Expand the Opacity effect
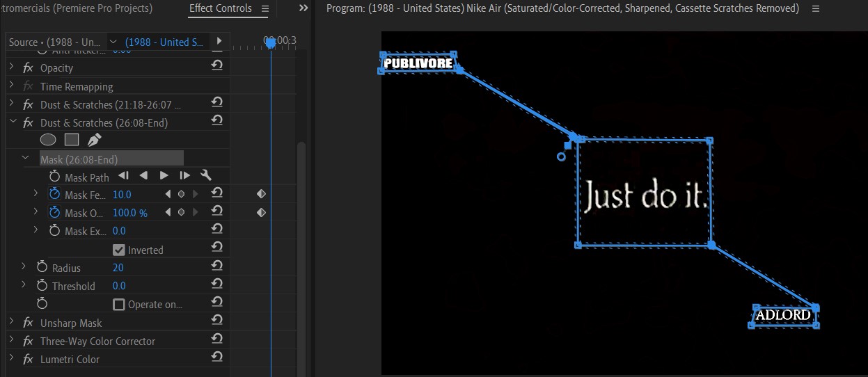Screen dimensions: 868x377 [11, 67]
